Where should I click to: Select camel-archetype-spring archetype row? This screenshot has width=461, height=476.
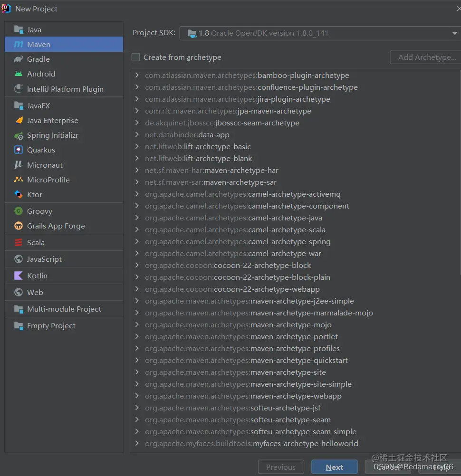296,242
